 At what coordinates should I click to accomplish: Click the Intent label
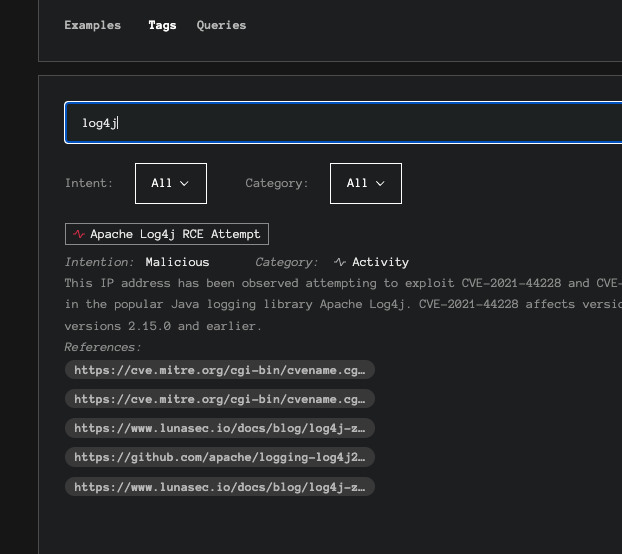point(89,183)
